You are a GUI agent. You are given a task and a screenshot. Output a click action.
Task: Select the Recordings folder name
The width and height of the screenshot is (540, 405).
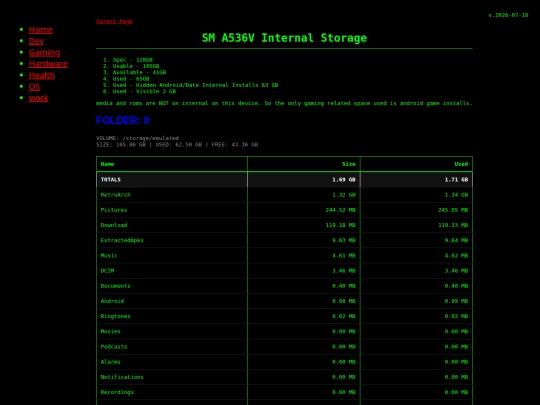click(x=117, y=392)
